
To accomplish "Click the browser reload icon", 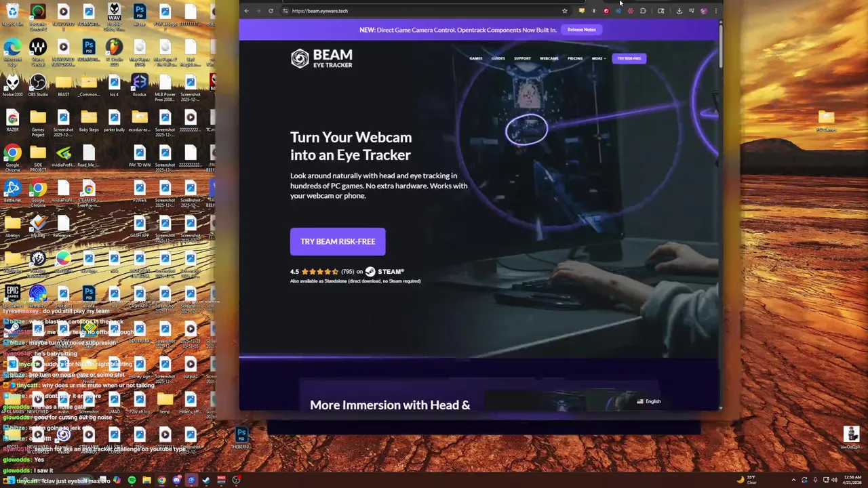I will pos(271,11).
